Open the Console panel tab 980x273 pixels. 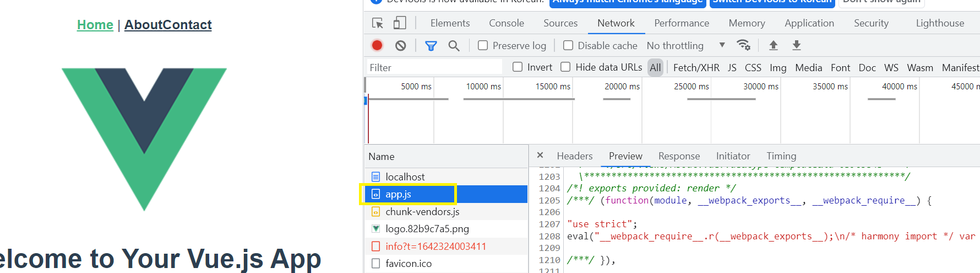point(507,23)
